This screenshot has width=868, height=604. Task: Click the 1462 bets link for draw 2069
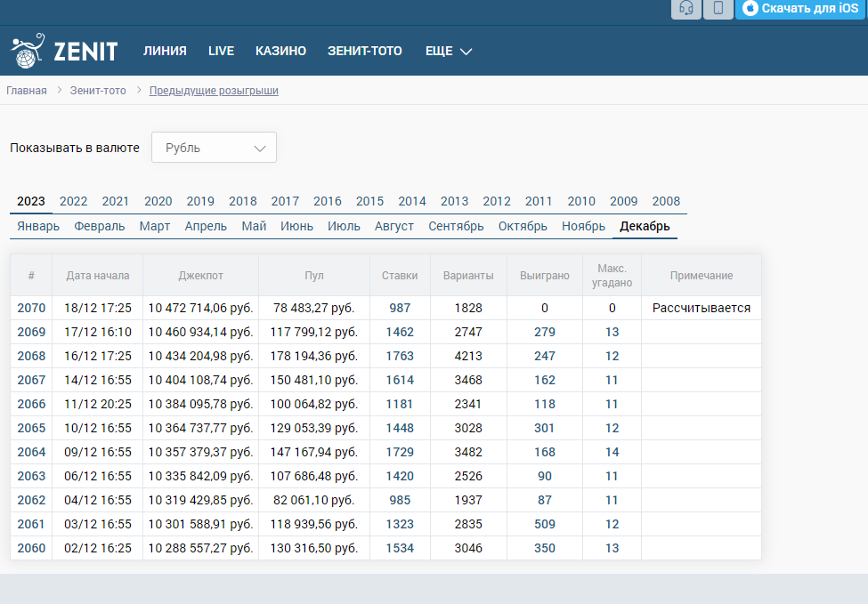pos(400,332)
